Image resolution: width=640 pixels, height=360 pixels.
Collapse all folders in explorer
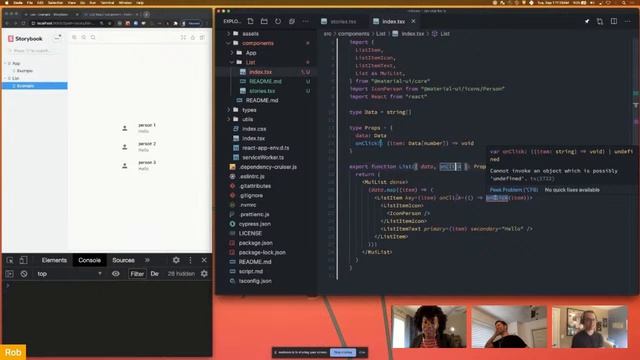(x=291, y=21)
